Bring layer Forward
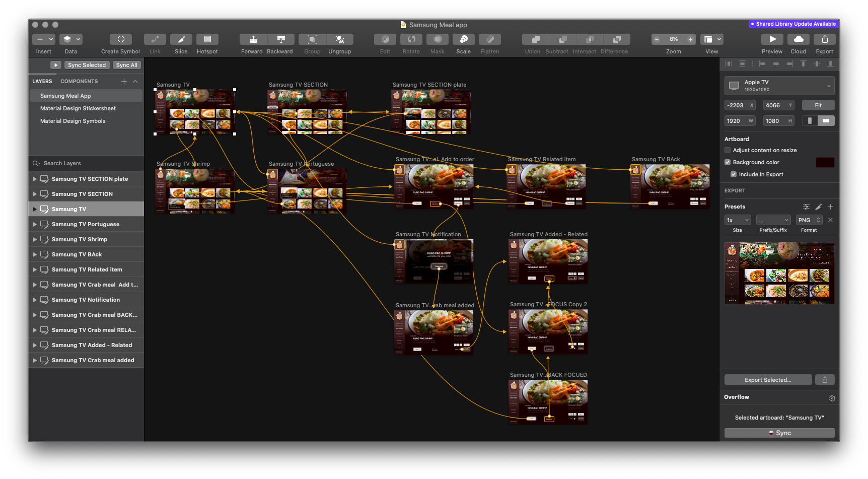This screenshot has height=479, width=868. tap(253, 39)
